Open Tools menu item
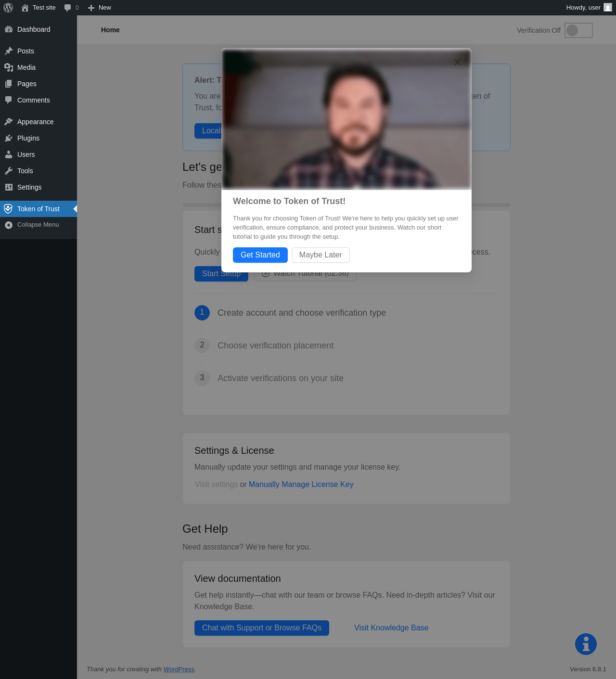The image size is (616, 679). pyautogui.click(x=38, y=171)
